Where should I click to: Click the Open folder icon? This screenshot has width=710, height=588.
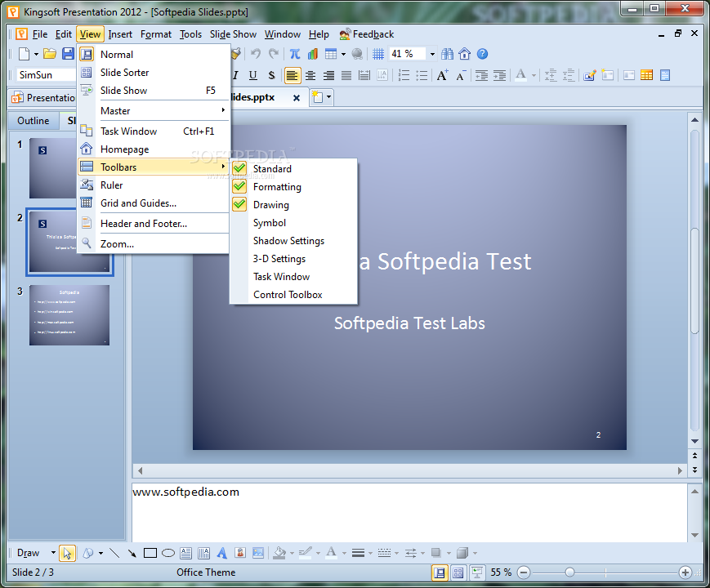click(x=50, y=54)
